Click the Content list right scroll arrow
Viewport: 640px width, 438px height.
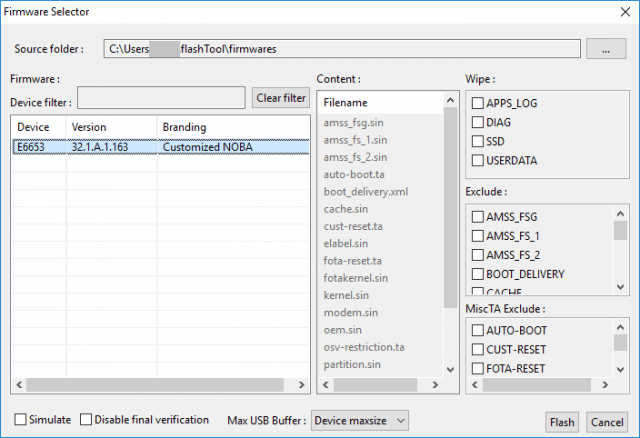(435, 385)
